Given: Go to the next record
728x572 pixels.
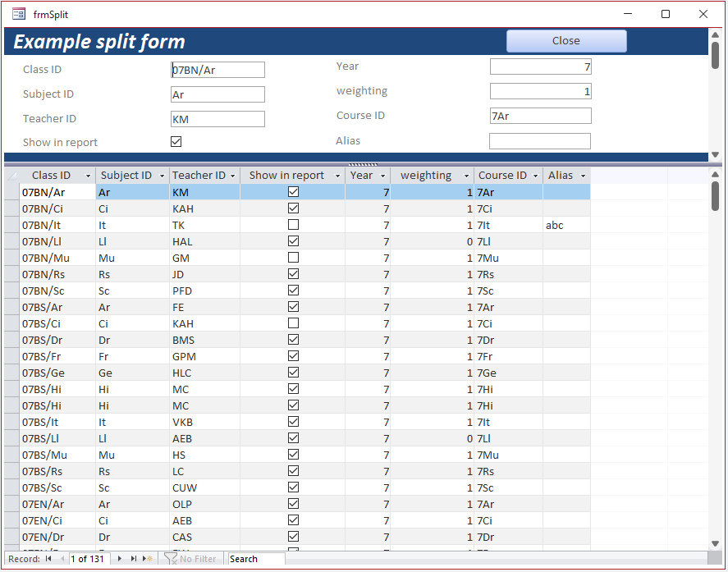Looking at the screenshot, I should [x=120, y=559].
